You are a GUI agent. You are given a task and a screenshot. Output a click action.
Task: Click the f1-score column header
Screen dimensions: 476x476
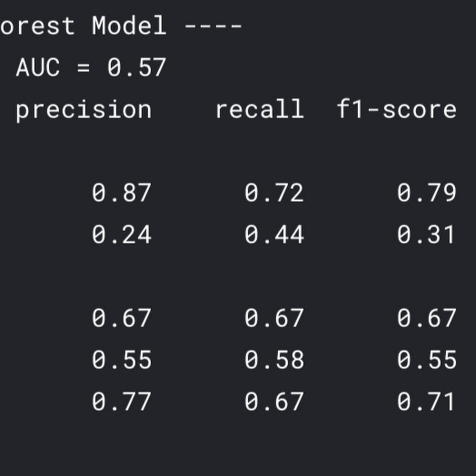point(397,109)
